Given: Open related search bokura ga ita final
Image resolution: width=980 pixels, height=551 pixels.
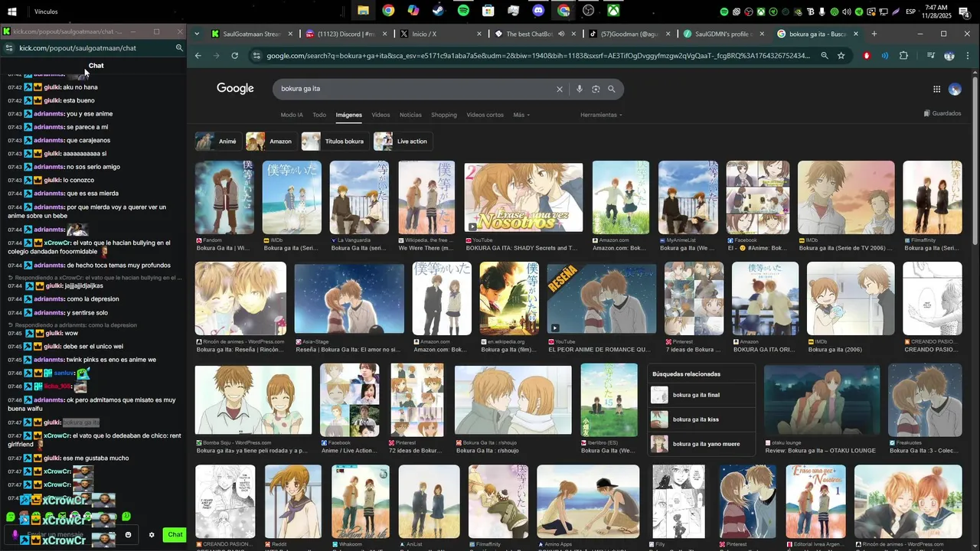Looking at the screenshot, I should [x=701, y=395].
